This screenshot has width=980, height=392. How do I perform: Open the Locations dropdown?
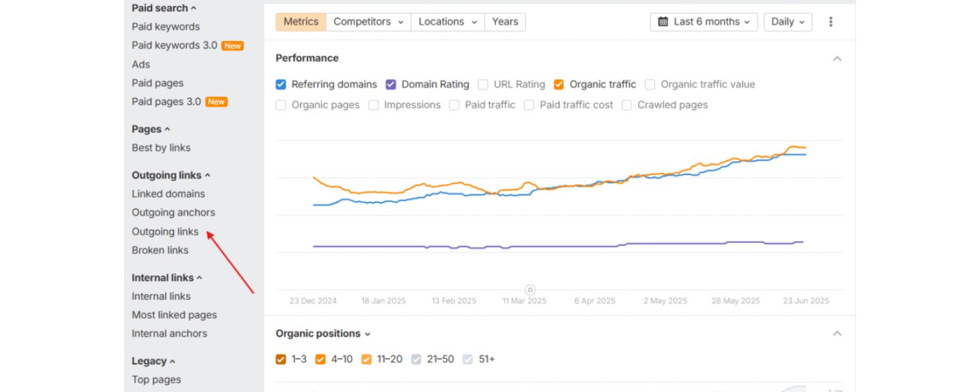coord(446,22)
